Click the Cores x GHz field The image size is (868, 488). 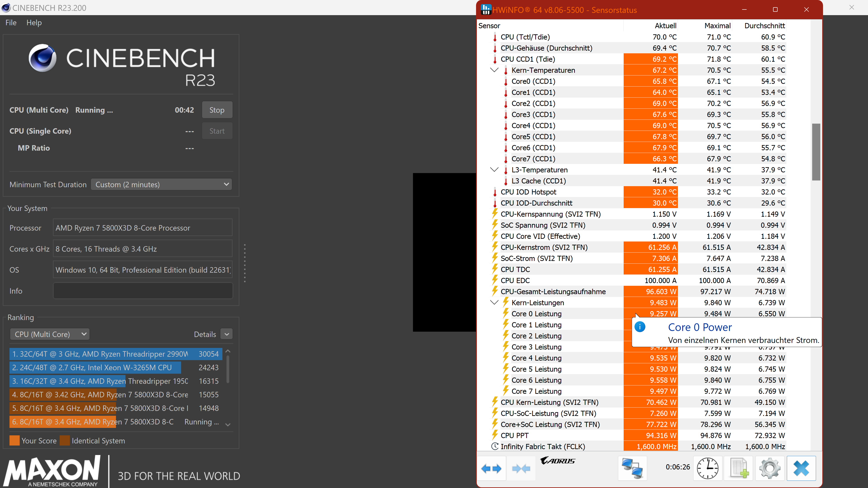(x=143, y=249)
